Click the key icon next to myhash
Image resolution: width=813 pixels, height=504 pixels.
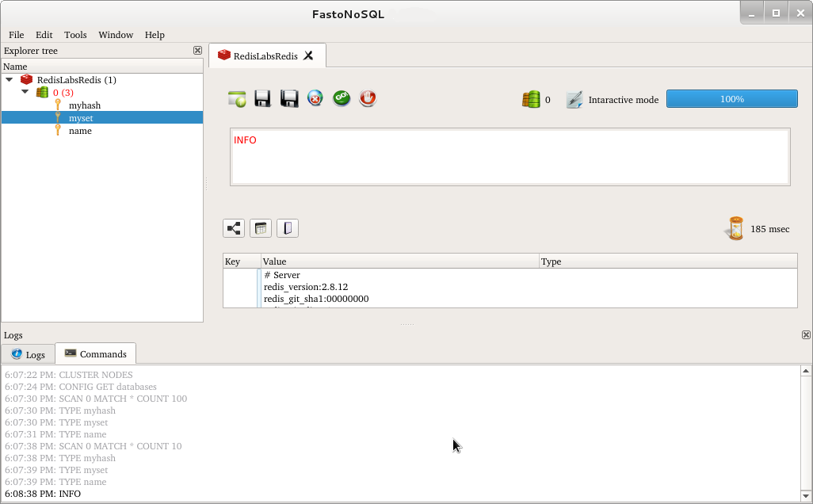click(x=58, y=105)
